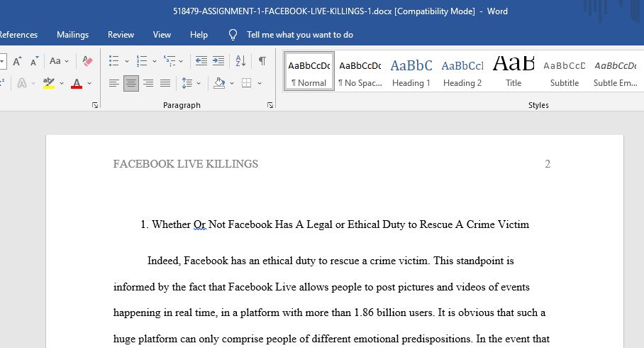Expand the borders dropdown arrow
This screenshot has width=644, height=348.
click(260, 84)
